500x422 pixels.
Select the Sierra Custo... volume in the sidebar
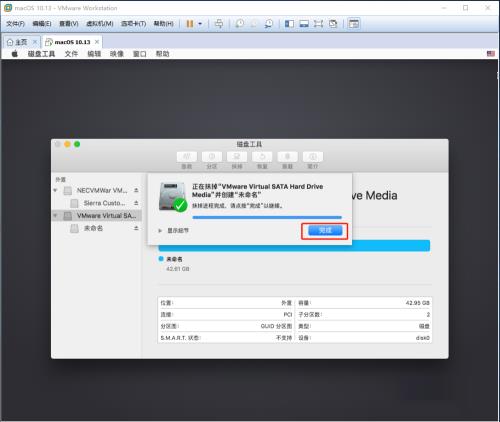[97, 203]
